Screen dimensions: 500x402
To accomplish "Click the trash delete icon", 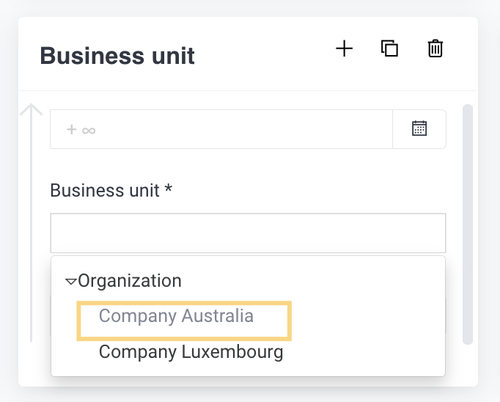I will pyautogui.click(x=435, y=49).
